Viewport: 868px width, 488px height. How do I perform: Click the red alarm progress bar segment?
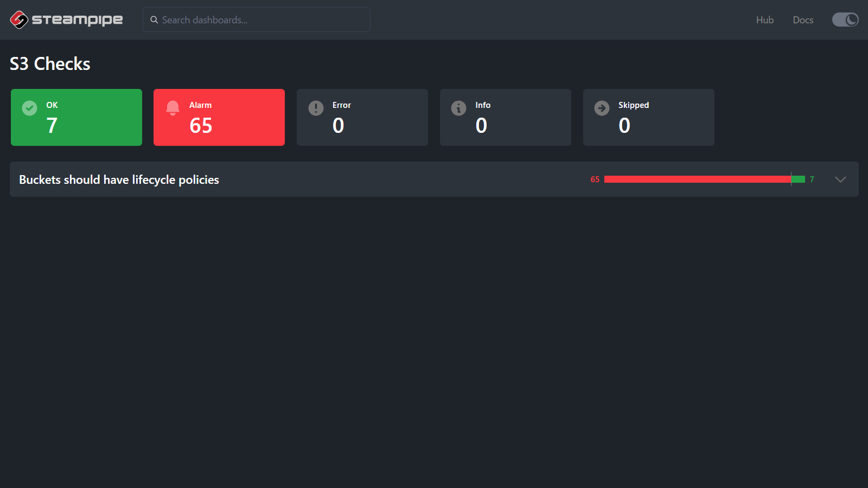[x=697, y=179]
